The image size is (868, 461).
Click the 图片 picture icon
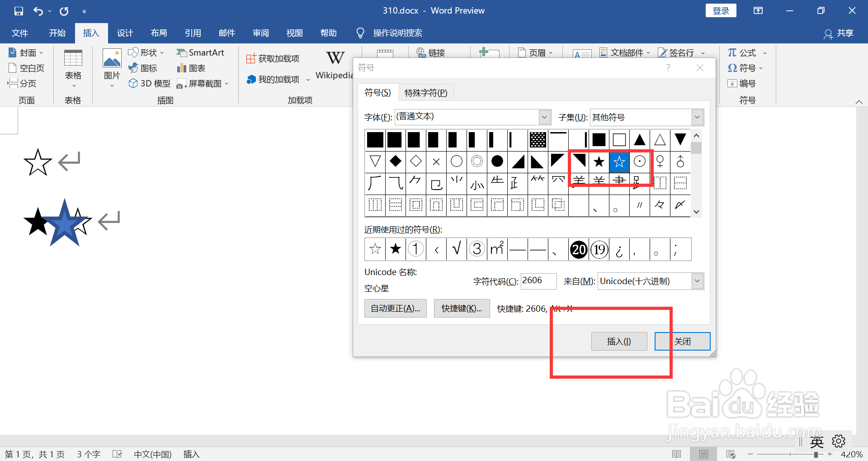coord(112,58)
